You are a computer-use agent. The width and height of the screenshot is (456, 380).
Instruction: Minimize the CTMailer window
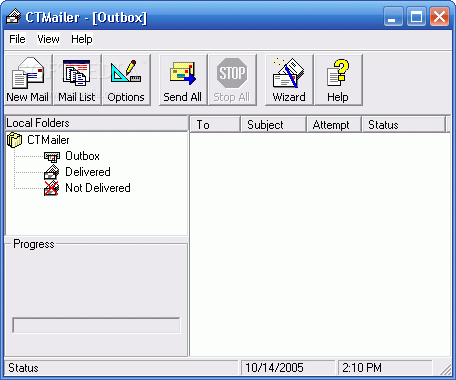(x=393, y=17)
